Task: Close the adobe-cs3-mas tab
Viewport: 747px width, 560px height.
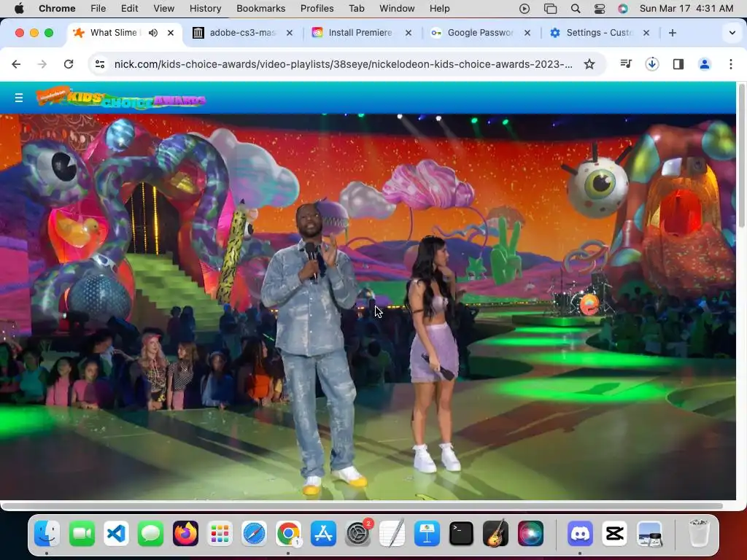Action: point(289,33)
